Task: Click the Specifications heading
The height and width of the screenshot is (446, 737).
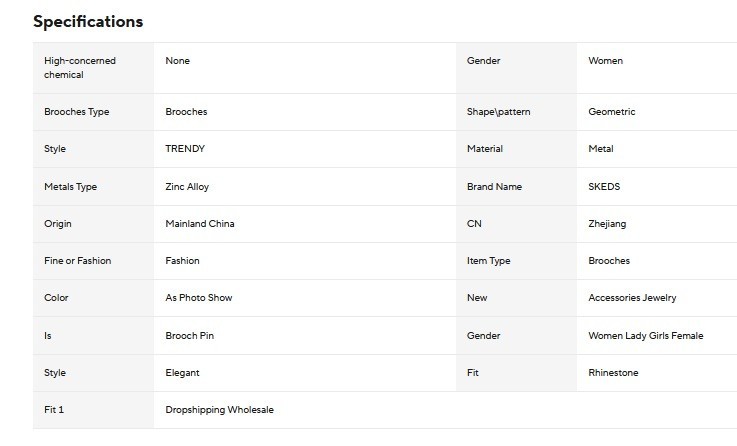Action: (x=88, y=22)
